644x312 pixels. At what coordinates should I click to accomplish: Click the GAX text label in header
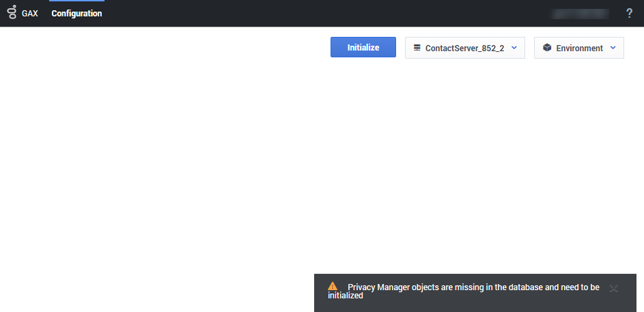coord(30,13)
